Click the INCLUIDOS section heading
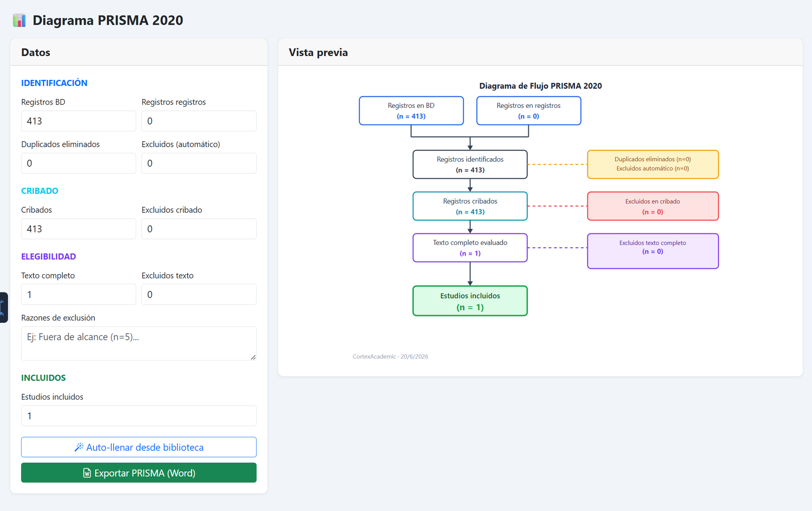Screen dimensions: 812x511 43,378
